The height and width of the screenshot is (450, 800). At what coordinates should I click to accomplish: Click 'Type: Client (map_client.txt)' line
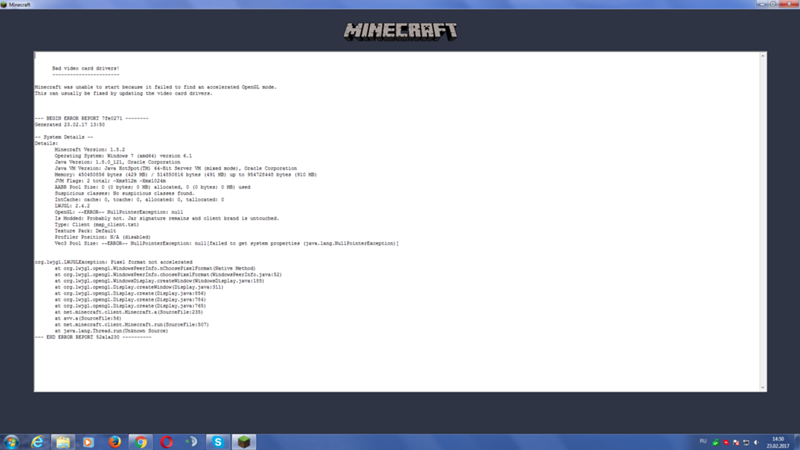coord(97,224)
